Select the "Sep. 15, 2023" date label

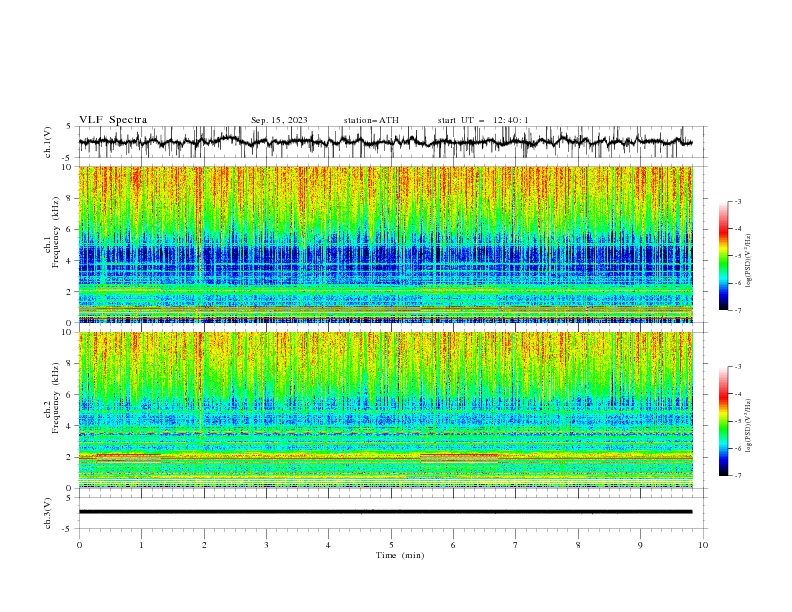[x=279, y=120]
